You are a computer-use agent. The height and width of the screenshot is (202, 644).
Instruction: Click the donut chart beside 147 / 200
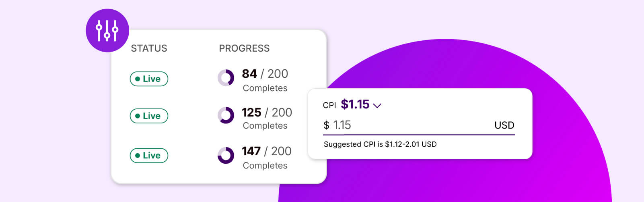point(226,155)
